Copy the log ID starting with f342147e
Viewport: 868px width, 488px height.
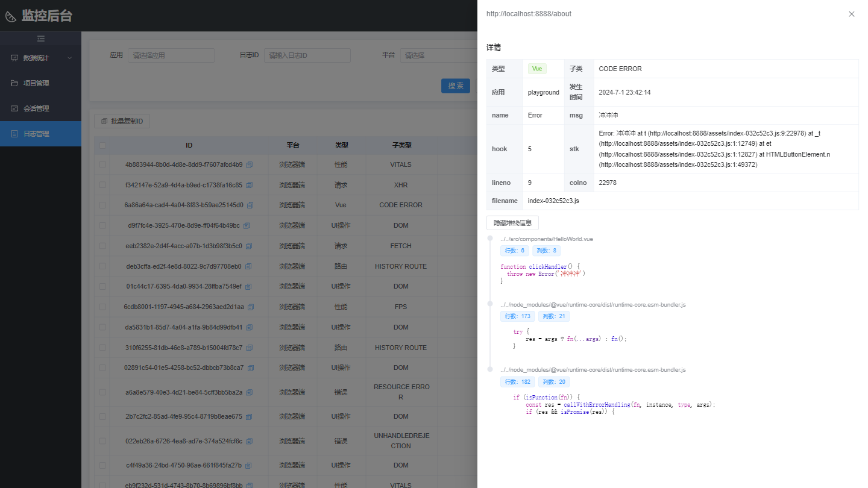tap(249, 185)
